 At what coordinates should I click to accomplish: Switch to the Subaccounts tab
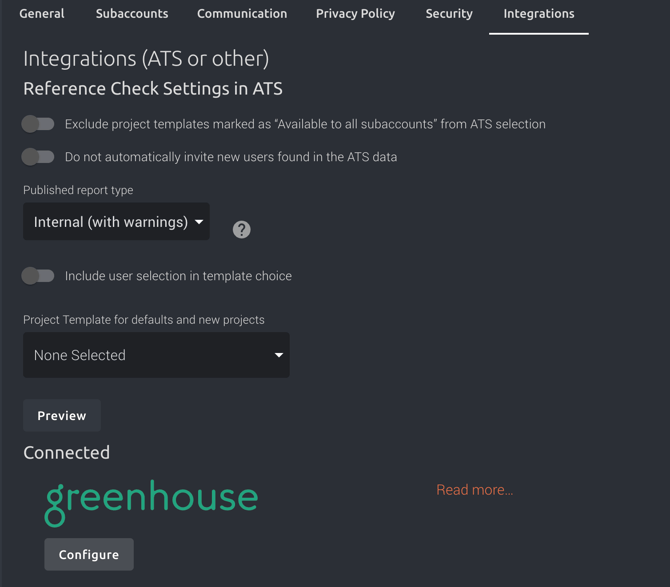pyautogui.click(x=132, y=14)
